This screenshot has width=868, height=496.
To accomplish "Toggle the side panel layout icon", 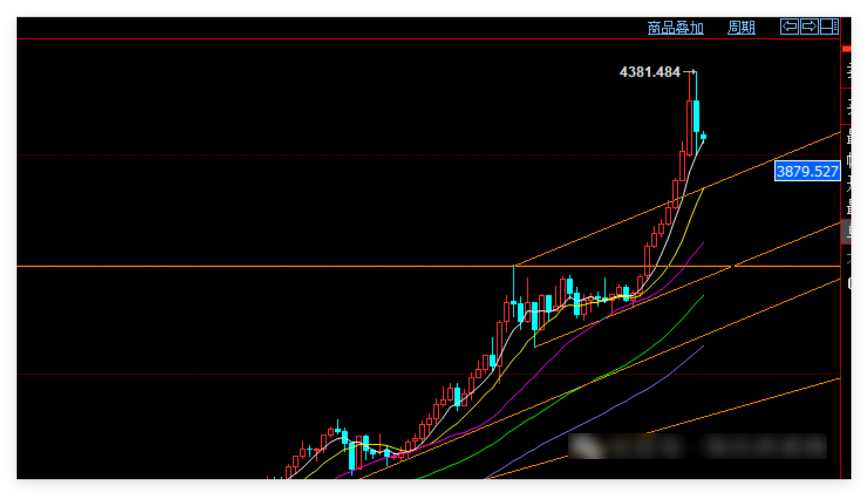I will pyautogui.click(x=829, y=27).
